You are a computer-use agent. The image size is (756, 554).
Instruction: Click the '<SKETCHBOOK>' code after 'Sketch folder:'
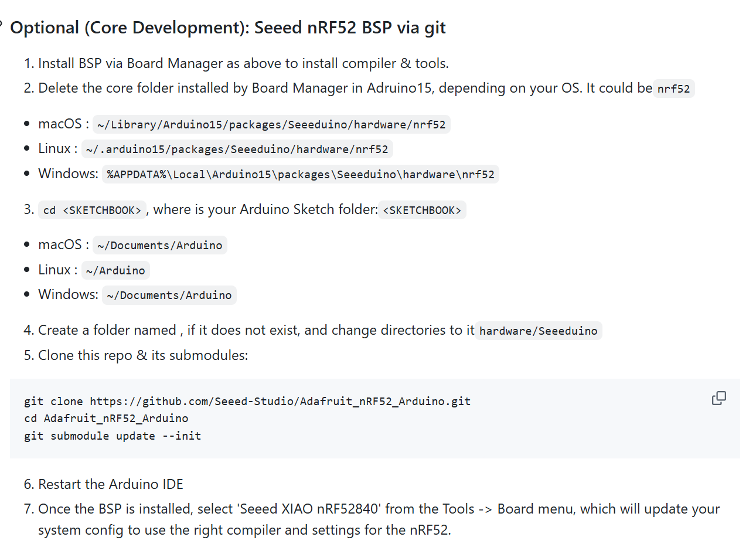pyautogui.click(x=422, y=210)
